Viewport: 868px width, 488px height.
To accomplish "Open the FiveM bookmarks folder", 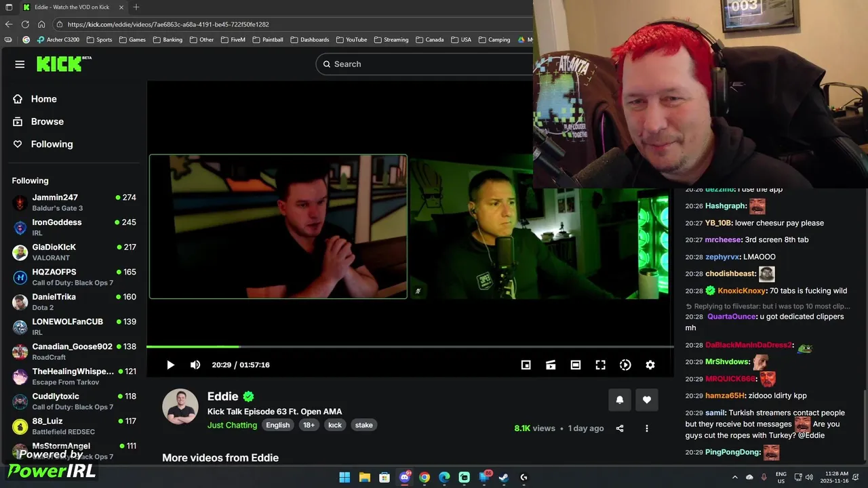I will (x=233, y=39).
